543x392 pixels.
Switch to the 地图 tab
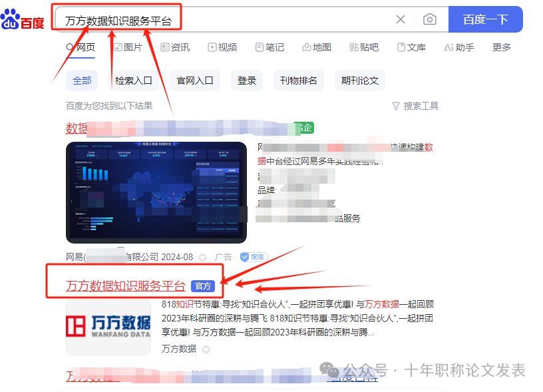[x=317, y=47]
